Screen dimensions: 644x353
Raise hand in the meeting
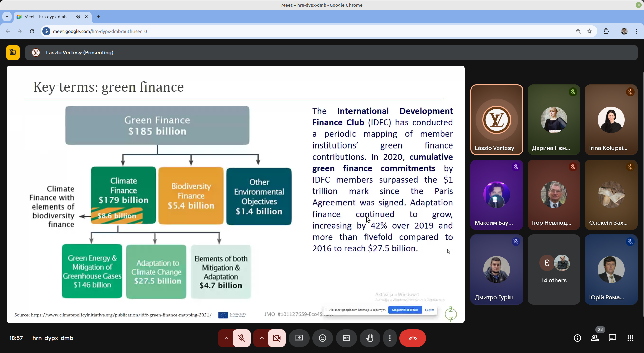click(370, 338)
